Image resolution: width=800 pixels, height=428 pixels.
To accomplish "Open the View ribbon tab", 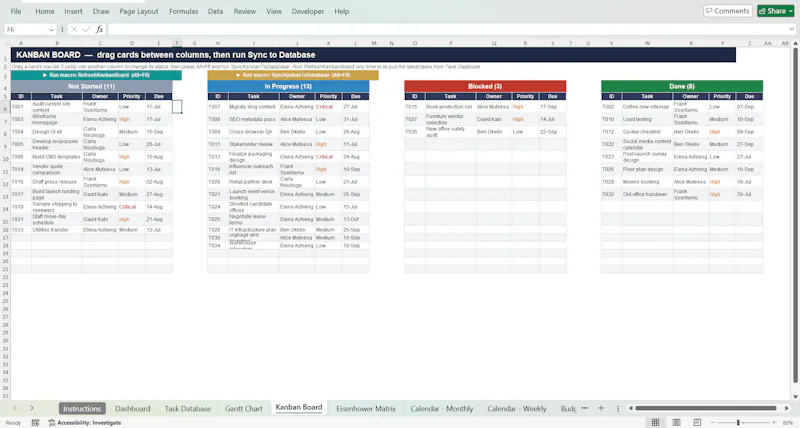I will click(274, 11).
